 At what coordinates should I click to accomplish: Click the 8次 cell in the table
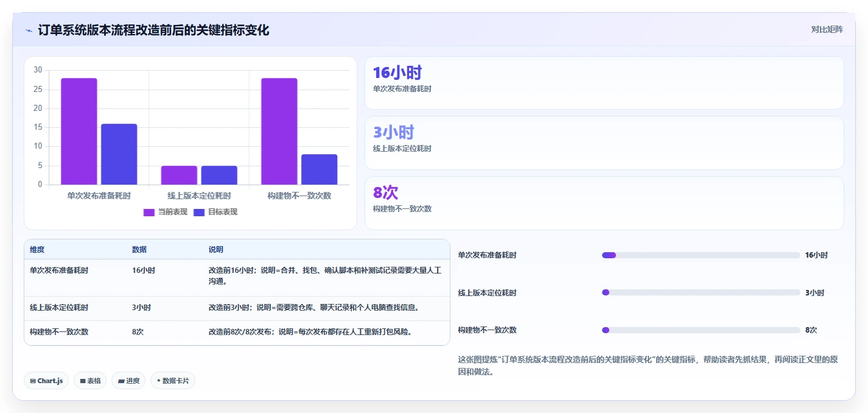tap(138, 332)
